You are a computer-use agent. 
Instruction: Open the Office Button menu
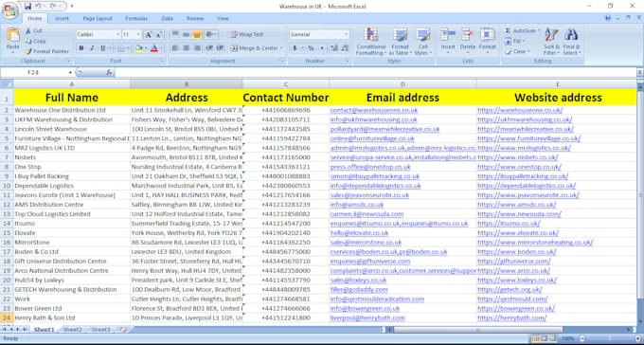pyautogui.click(x=9, y=10)
